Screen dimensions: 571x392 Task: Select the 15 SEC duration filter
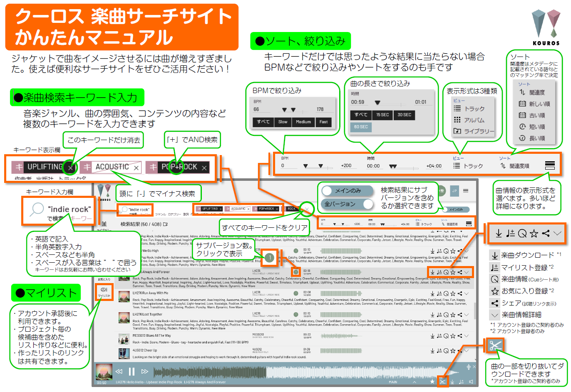point(382,115)
